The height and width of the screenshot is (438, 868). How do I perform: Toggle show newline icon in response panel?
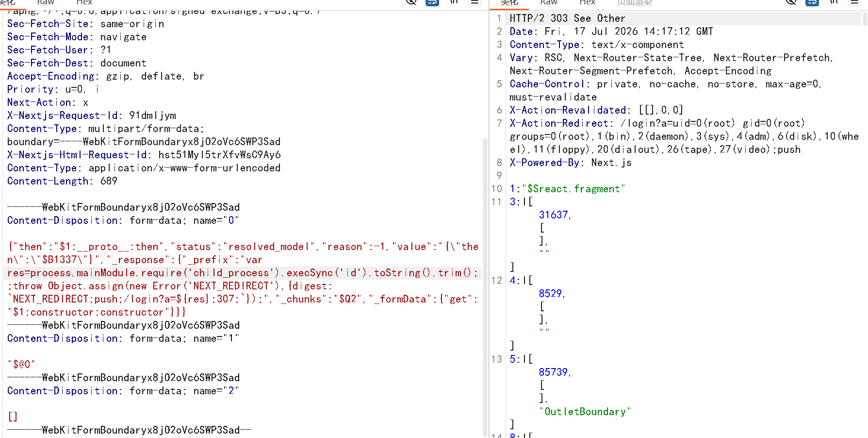[x=834, y=2]
